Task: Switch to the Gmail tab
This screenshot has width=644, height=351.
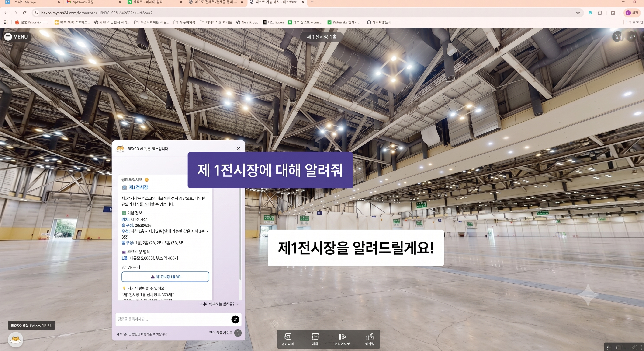Action: coord(94,2)
